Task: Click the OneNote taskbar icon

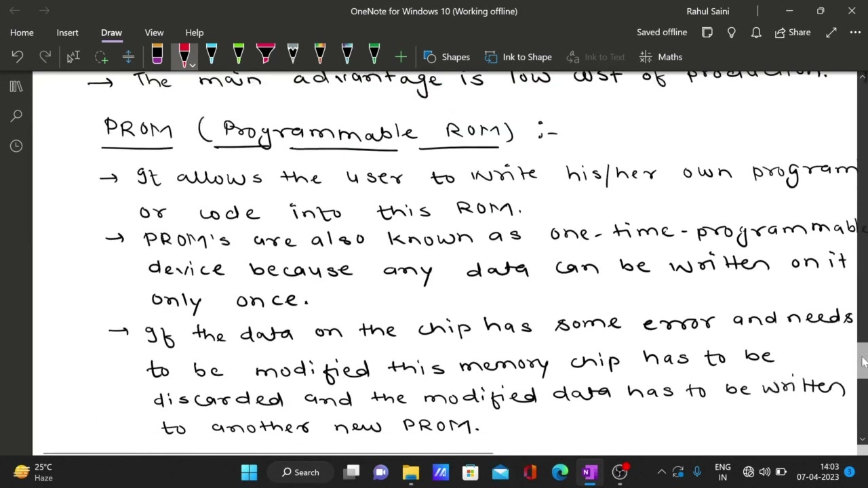Action: coord(590,472)
